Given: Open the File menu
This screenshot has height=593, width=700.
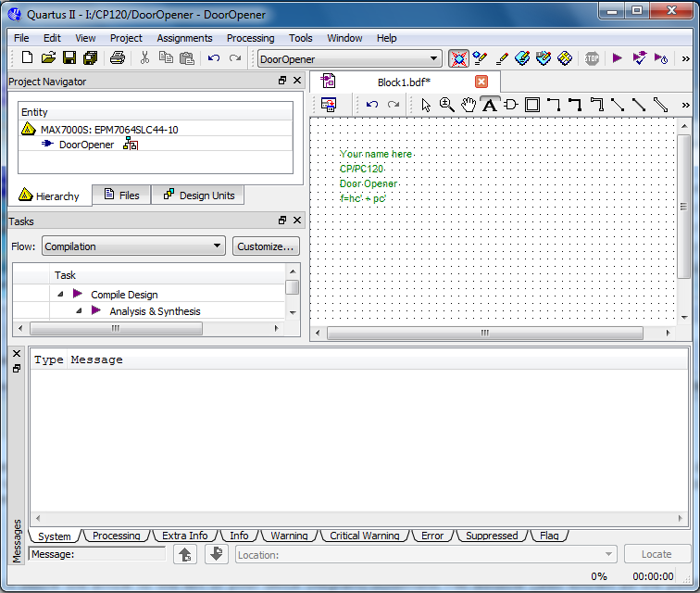Looking at the screenshot, I should click(21, 38).
